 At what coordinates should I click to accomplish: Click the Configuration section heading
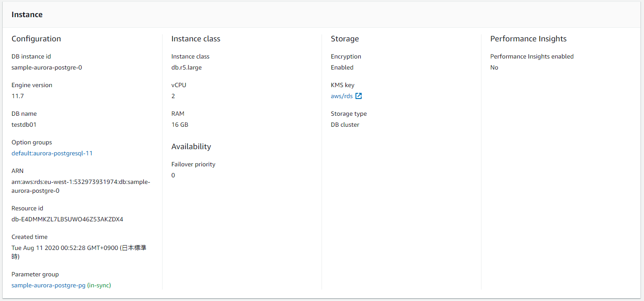[x=36, y=39]
